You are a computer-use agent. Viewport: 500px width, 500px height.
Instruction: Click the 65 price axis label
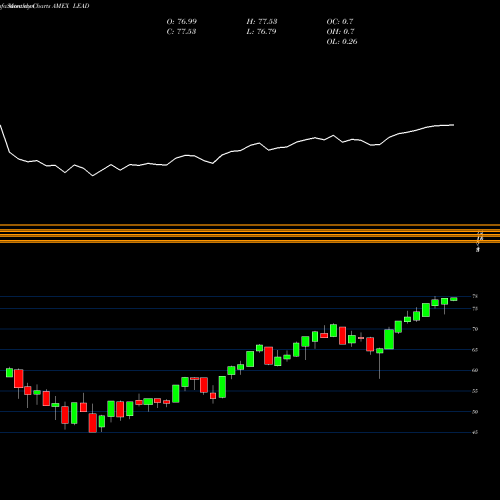click(475, 350)
